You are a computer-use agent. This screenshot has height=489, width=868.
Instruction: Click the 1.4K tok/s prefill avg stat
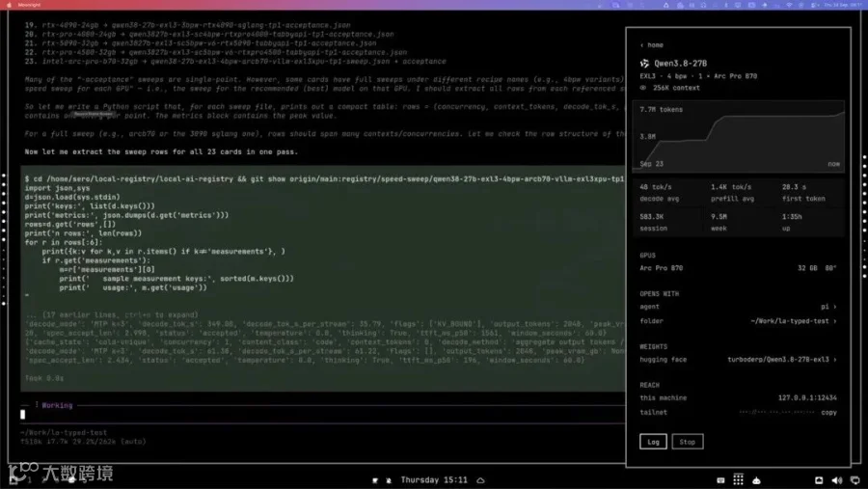[x=731, y=193]
